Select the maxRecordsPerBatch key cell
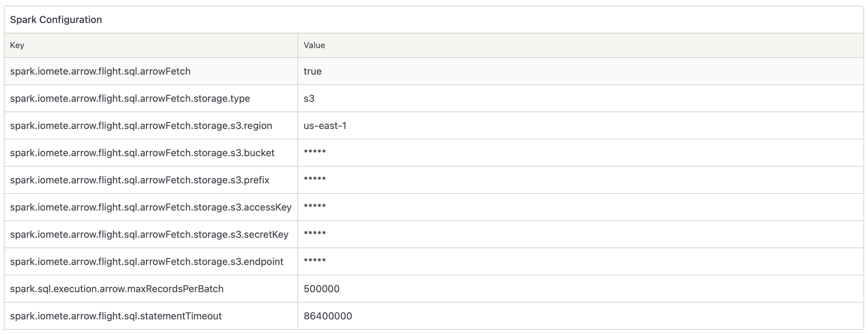Viewport: 868px width, 334px height. click(117, 289)
